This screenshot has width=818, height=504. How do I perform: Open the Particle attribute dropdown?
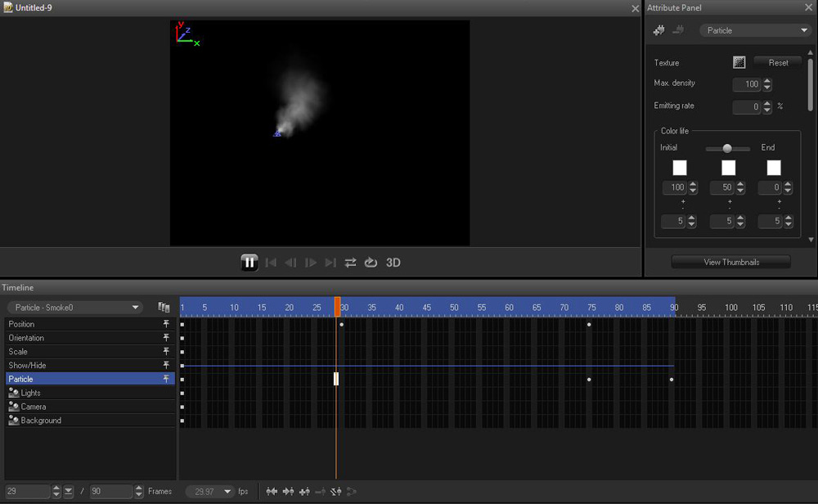pyautogui.click(x=756, y=30)
